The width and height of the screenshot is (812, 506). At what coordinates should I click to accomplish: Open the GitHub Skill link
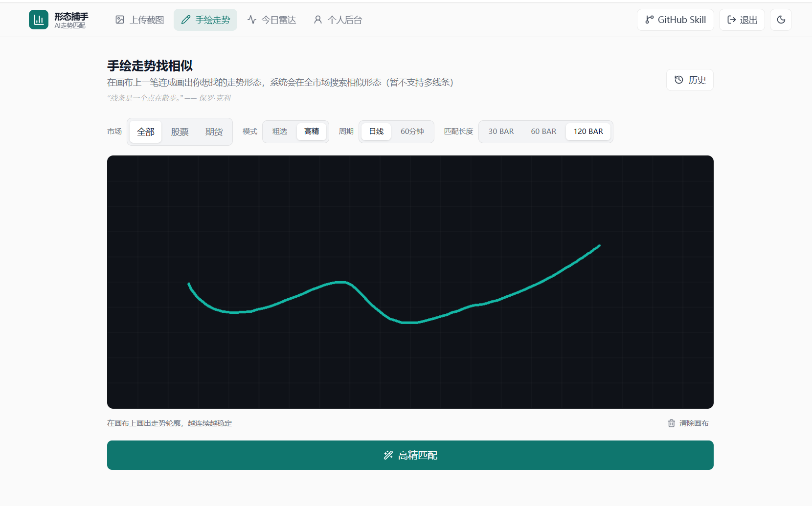click(x=676, y=20)
